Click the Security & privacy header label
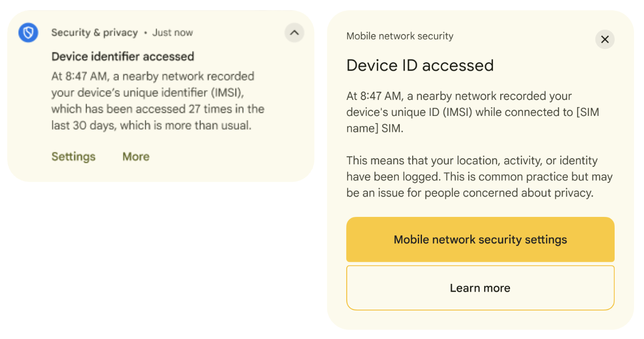Image resolution: width=644 pixels, height=339 pixels. tap(95, 32)
